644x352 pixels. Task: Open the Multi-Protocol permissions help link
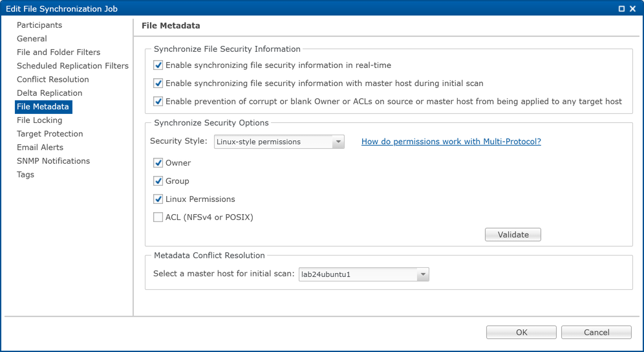[451, 142]
